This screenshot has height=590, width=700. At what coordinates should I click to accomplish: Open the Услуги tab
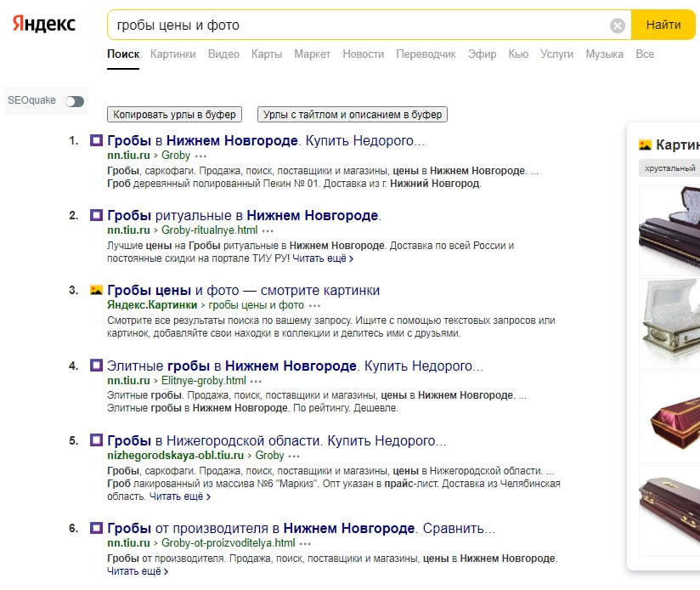pos(556,54)
